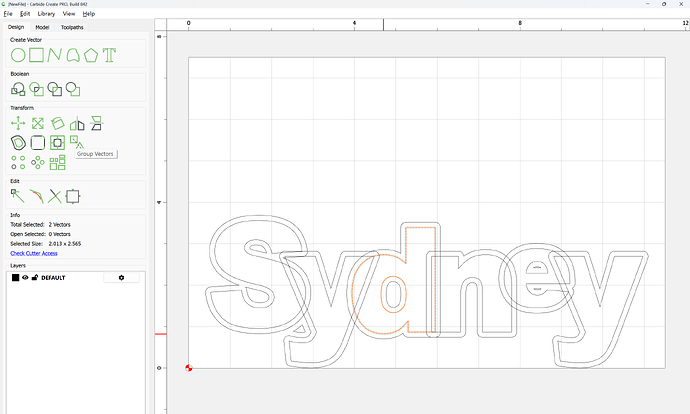This screenshot has width=690, height=414.
Task: Click the Mirror/Flip transform tool
Action: click(76, 123)
